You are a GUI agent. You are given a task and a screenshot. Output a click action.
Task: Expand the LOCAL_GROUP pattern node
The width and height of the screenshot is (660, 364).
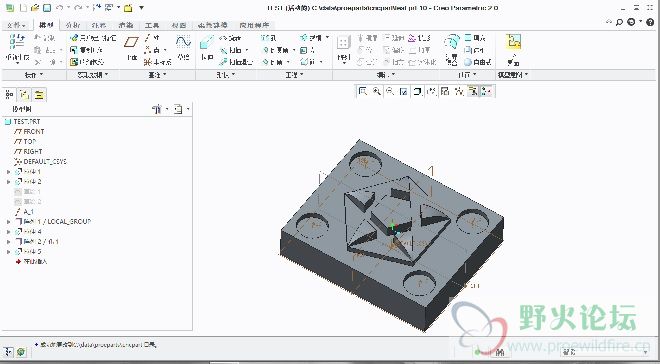(x=8, y=221)
